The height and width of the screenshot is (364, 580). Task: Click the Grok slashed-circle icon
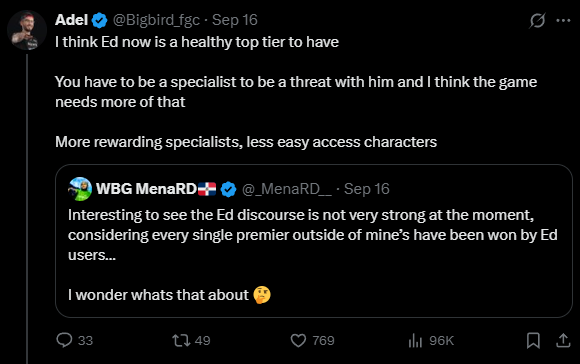pyautogui.click(x=537, y=20)
